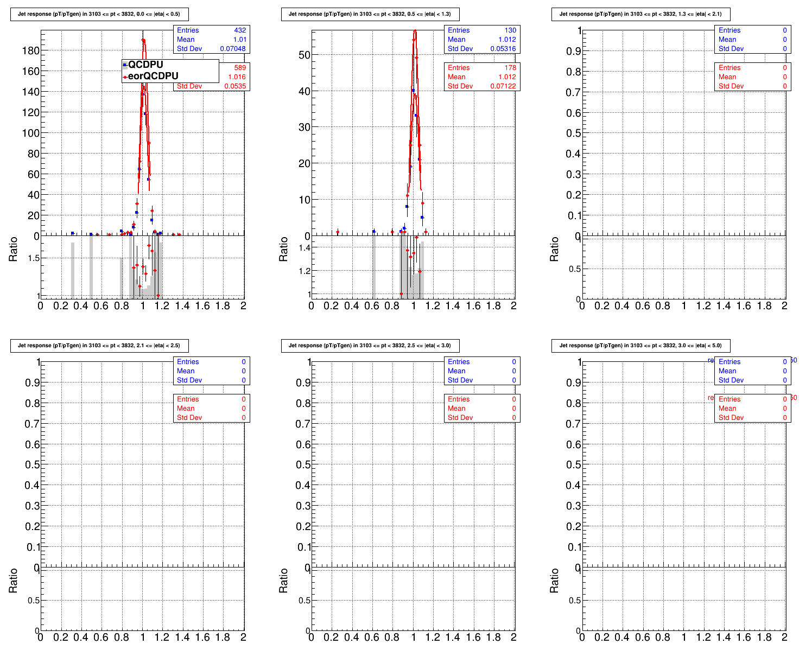Click the 180 y-axis tick label in first plot

coord(30,51)
